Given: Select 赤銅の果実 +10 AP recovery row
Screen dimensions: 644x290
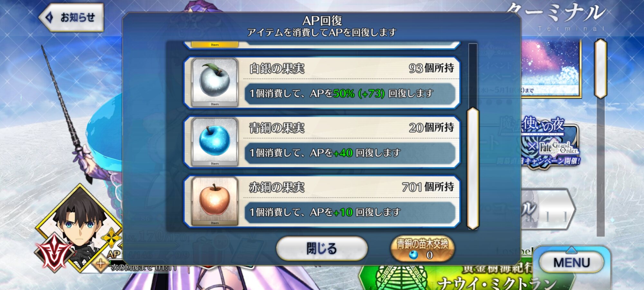Looking at the screenshot, I should pyautogui.click(x=322, y=201).
